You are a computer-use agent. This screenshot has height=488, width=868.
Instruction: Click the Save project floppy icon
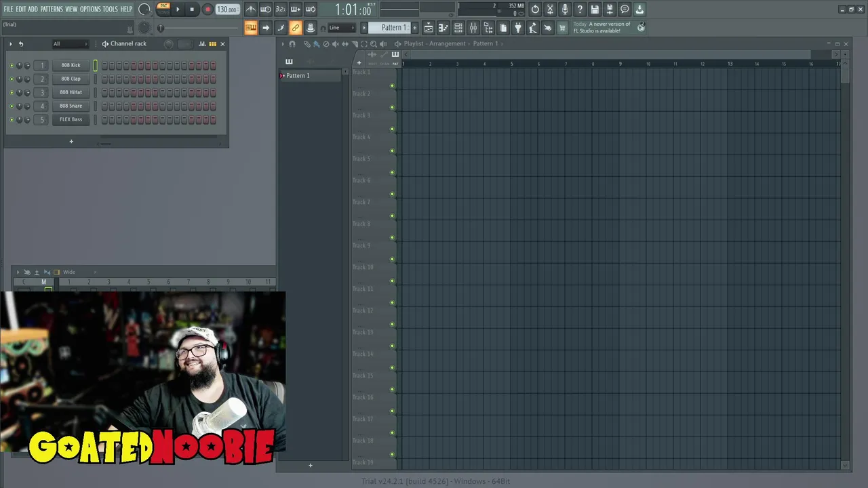click(595, 9)
